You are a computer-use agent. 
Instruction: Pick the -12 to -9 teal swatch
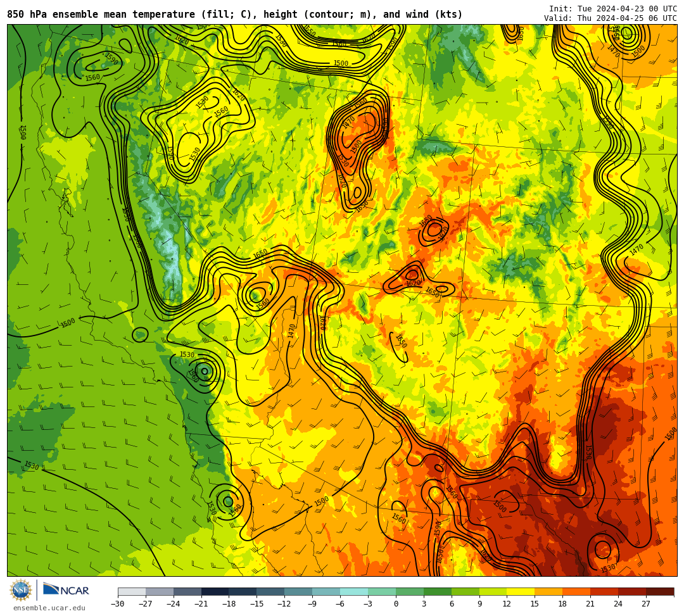pyautogui.click(x=299, y=591)
